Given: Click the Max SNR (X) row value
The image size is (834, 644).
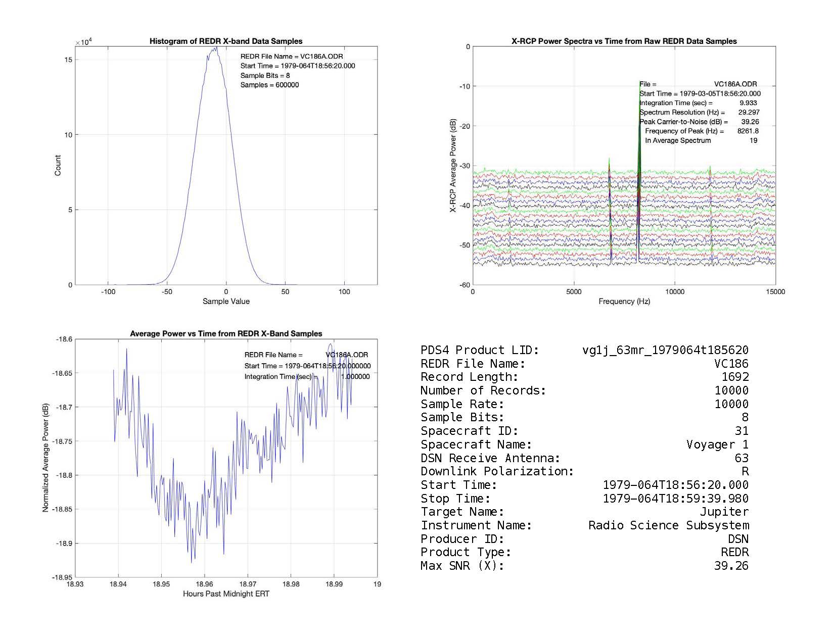Looking at the screenshot, I should 731,566.
